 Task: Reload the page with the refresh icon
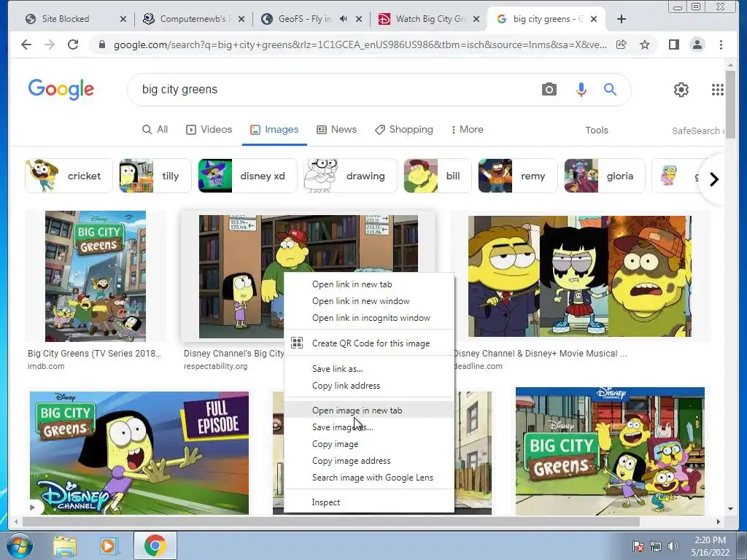point(73,44)
